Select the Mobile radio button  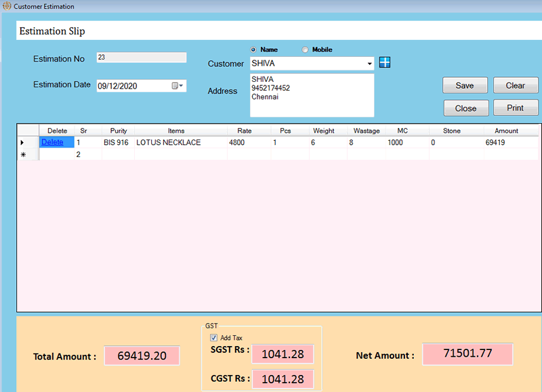click(x=305, y=49)
